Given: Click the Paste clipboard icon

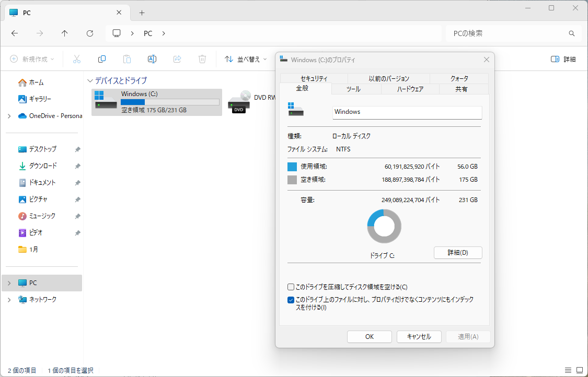Looking at the screenshot, I should [x=127, y=59].
